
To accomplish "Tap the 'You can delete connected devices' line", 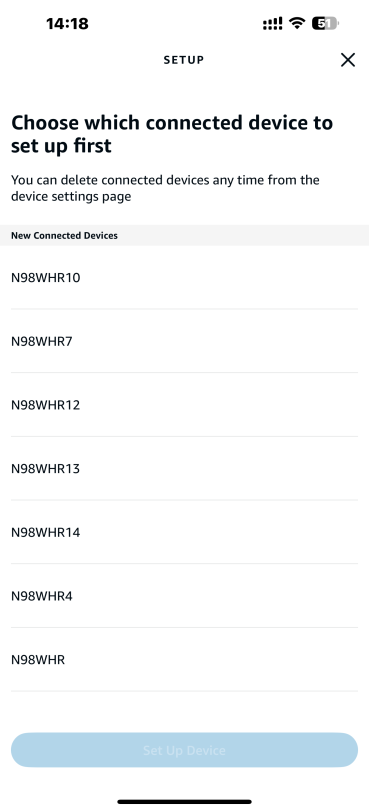I will pos(110,180).
